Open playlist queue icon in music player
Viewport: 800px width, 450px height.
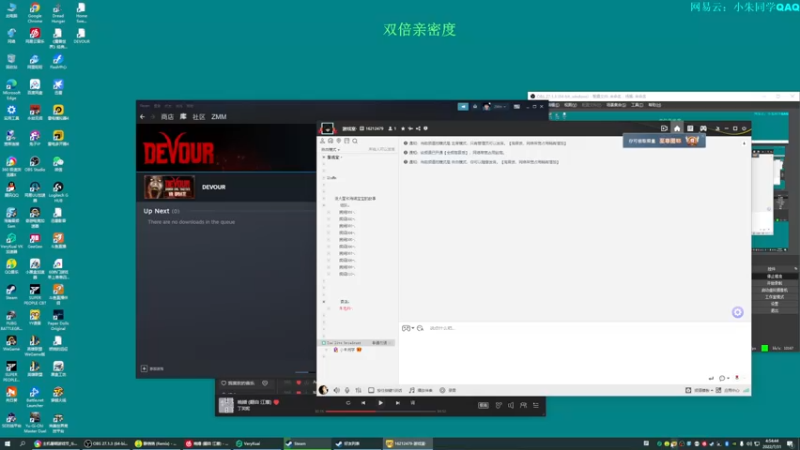[x=536, y=405]
